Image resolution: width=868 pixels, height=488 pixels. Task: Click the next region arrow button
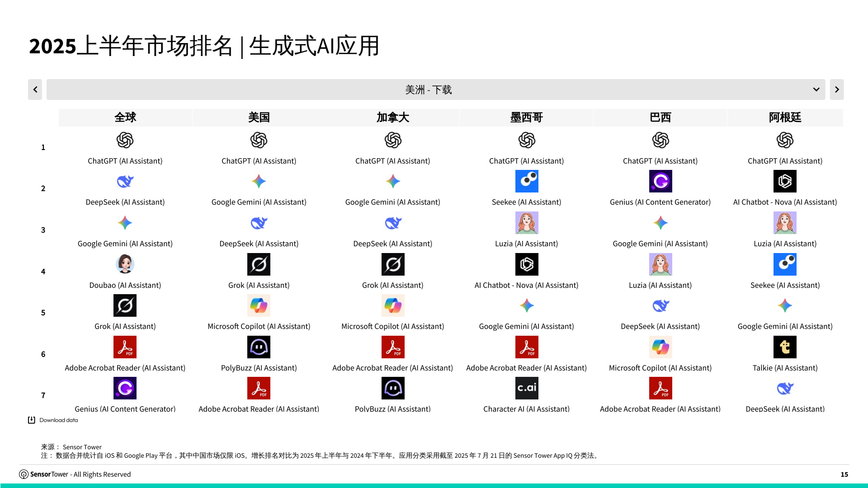point(836,89)
